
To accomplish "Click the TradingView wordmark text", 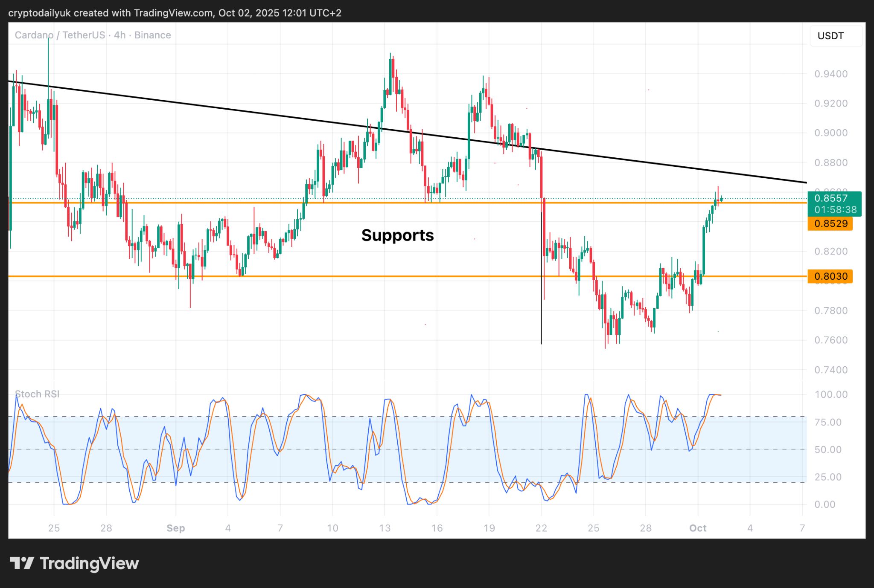I will click(89, 563).
